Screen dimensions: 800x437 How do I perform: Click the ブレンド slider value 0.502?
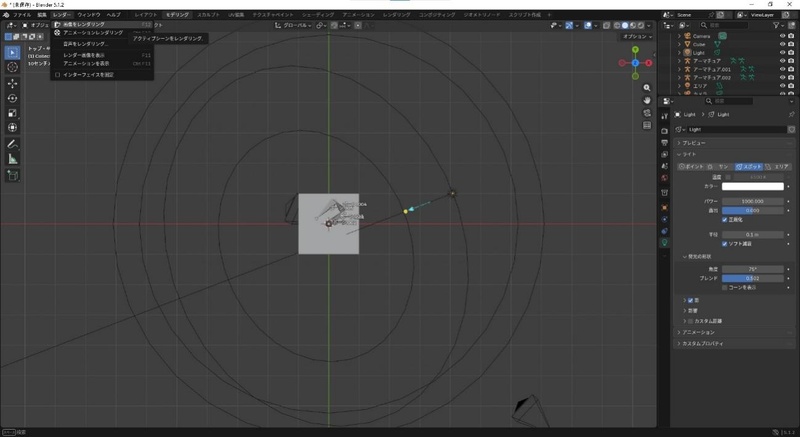tap(753, 278)
